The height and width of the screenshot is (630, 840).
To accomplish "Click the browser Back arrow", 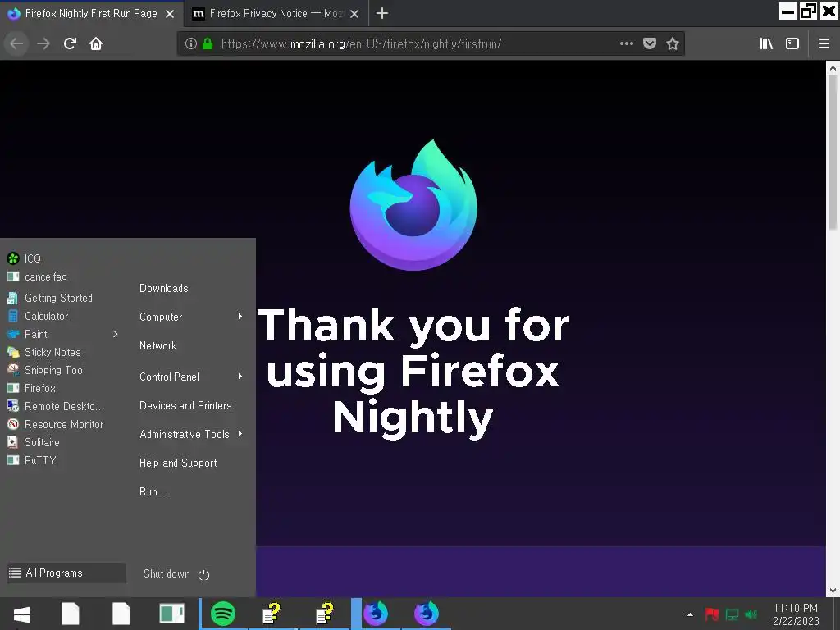I will 16,44.
